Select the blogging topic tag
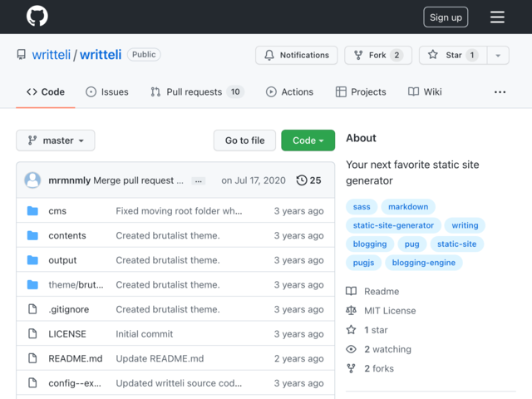Image resolution: width=532 pixels, height=399 pixels. tap(370, 244)
